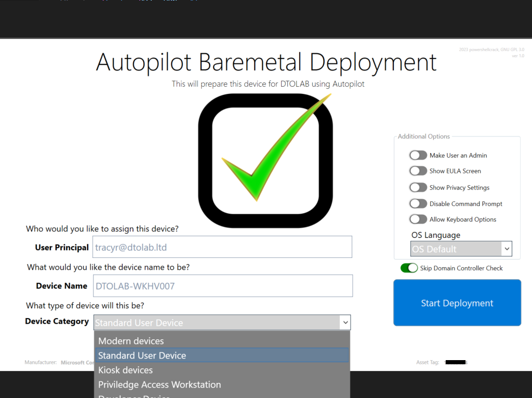Click the Device Category label
The width and height of the screenshot is (532, 398).
pyautogui.click(x=57, y=321)
